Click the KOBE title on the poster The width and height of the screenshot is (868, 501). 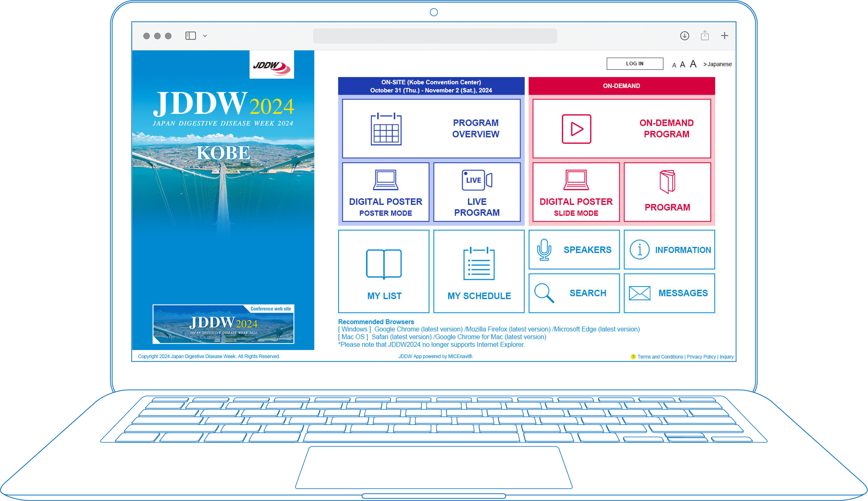click(223, 153)
